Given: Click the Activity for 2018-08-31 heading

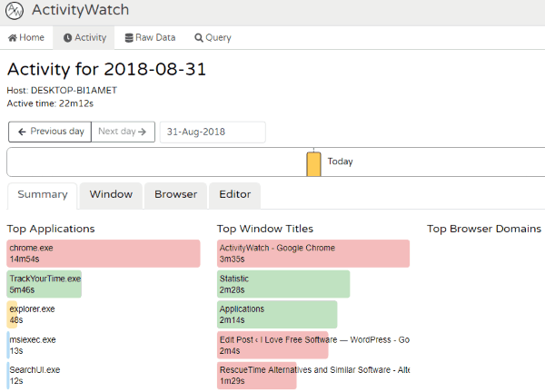Looking at the screenshot, I should [x=106, y=69].
